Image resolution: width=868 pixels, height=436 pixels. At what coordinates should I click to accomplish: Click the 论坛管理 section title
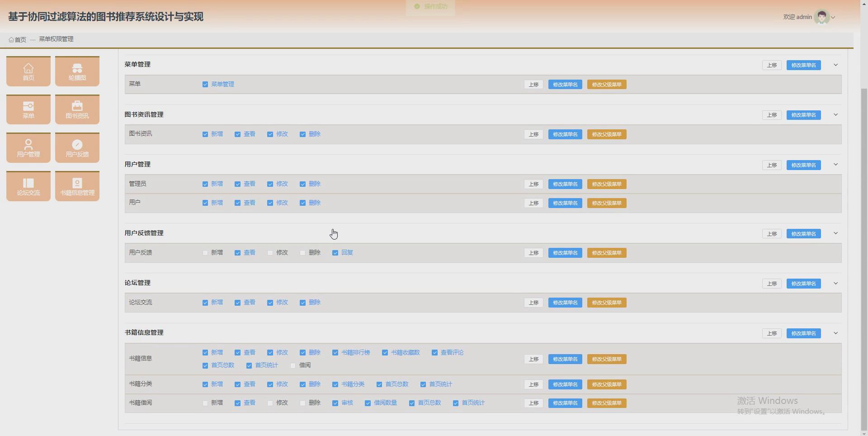click(137, 283)
